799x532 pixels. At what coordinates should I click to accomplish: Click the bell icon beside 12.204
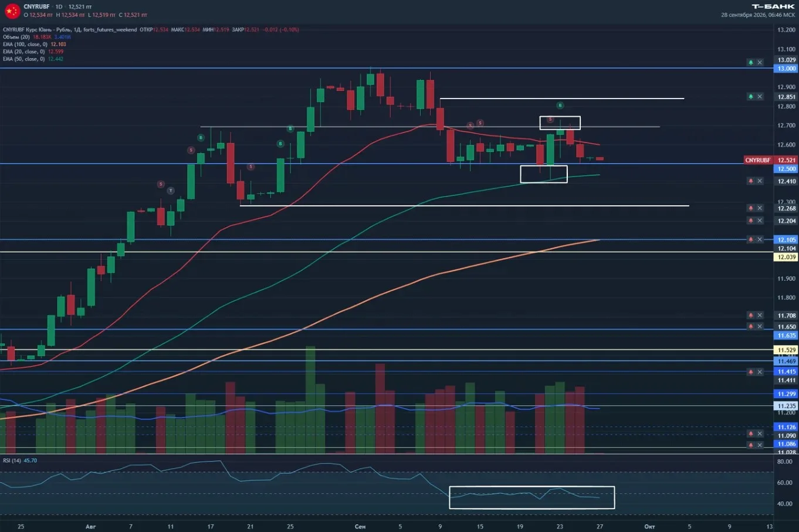tap(751, 221)
